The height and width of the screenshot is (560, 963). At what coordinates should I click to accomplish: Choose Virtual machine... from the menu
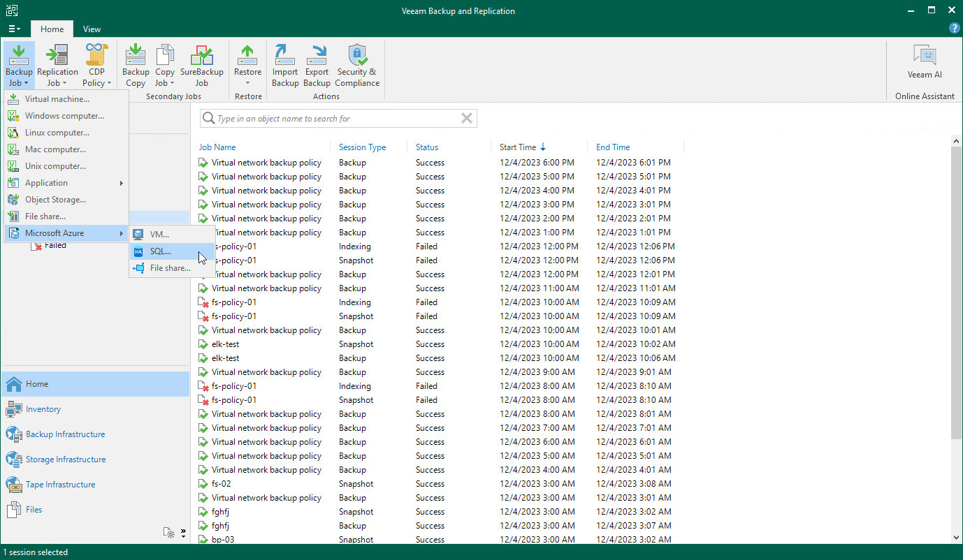pos(66,99)
